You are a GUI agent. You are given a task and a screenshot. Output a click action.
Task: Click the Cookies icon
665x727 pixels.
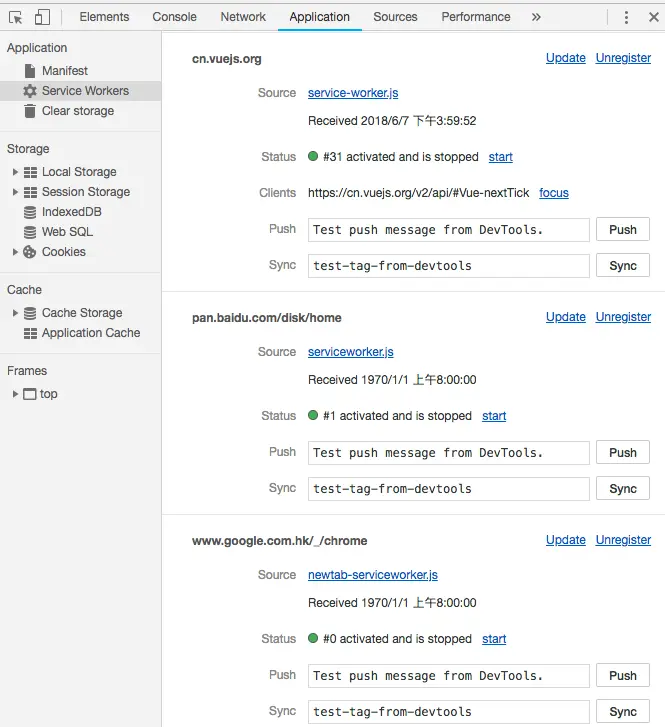(30, 252)
